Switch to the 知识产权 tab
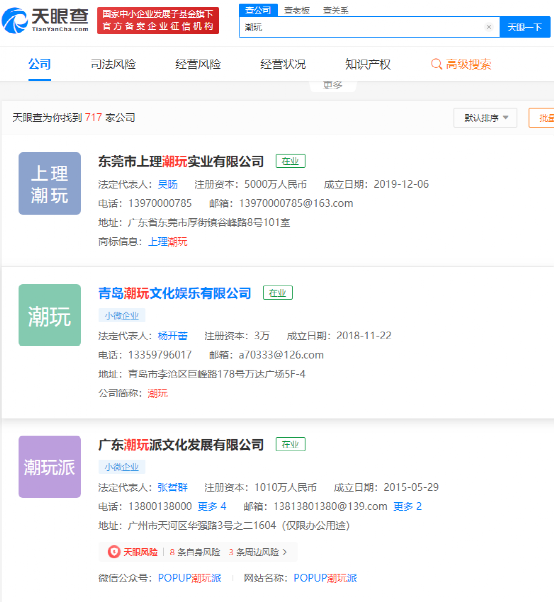Image resolution: width=554 pixels, height=602 pixels. click(368, 64)
